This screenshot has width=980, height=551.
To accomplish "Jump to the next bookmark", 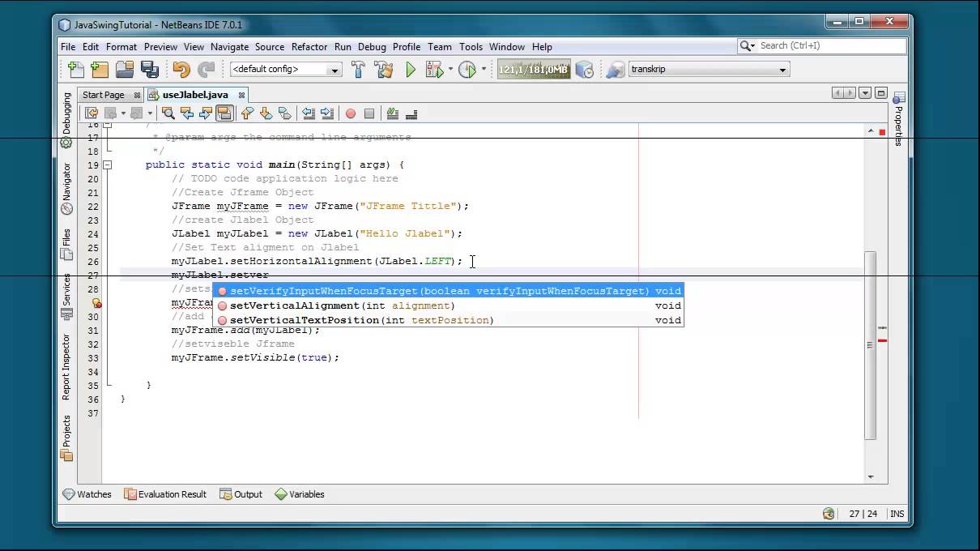I will pos(266,113).
